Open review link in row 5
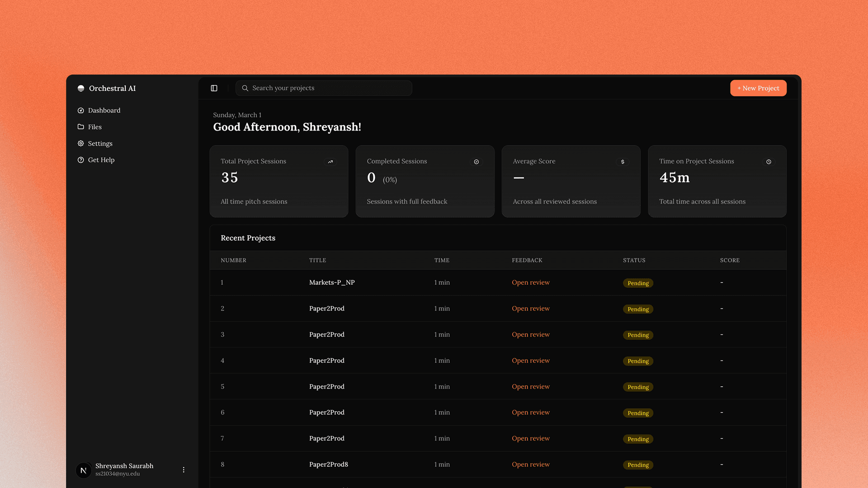 (x=531, y=386)
